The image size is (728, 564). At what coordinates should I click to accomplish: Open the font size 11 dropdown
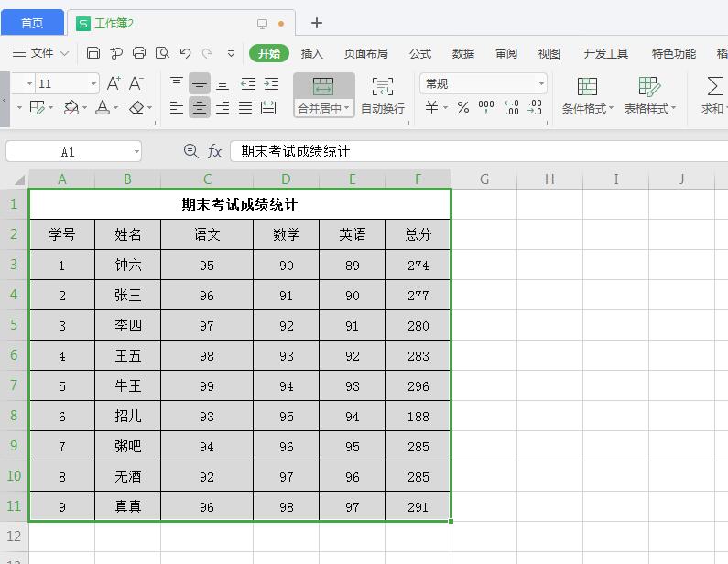click(93, 84)
